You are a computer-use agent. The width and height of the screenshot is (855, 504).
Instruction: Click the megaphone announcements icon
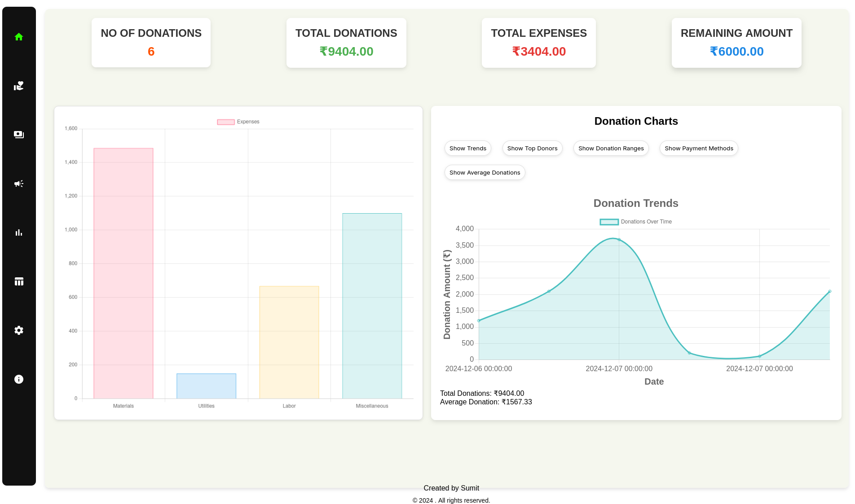[19, 184]
